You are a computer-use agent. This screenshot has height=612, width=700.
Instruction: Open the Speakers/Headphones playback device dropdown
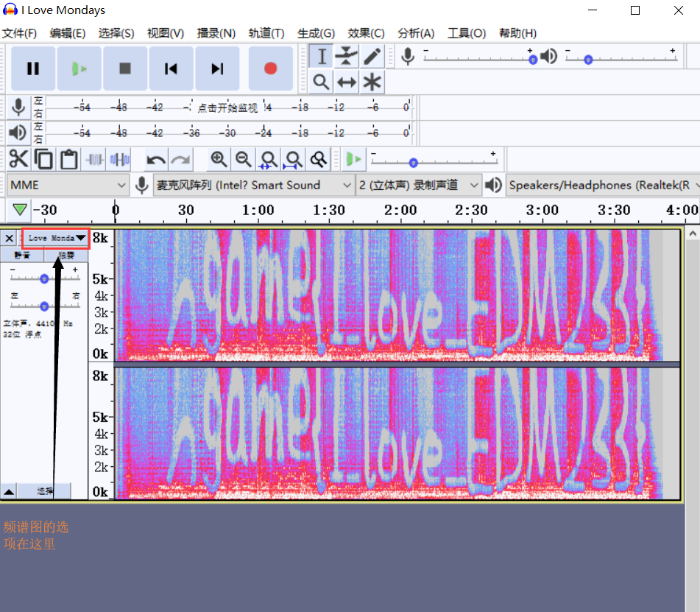coord(603,185)
